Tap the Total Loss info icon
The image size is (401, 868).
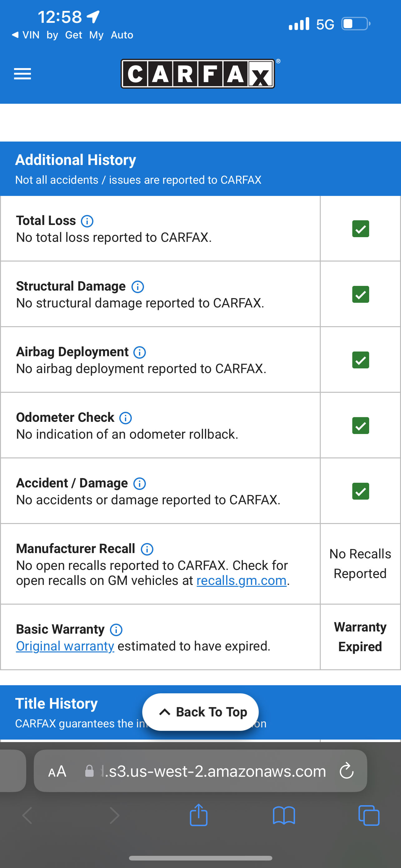(87, 221)
